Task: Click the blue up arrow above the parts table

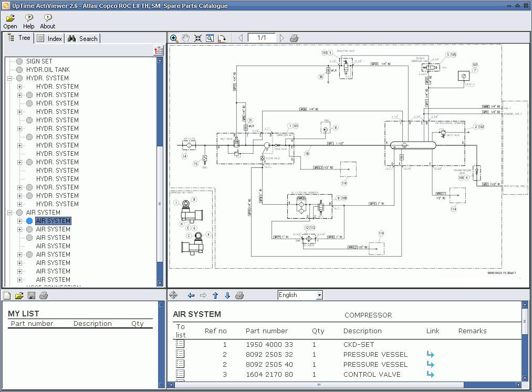Action: pyautogui.click(x=215, y=295)
